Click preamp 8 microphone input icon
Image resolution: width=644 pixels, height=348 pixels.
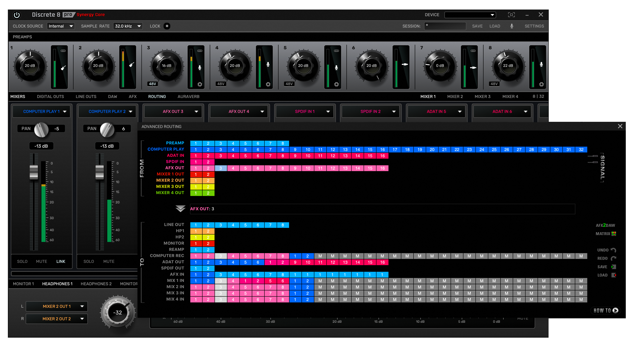[541, 64]
